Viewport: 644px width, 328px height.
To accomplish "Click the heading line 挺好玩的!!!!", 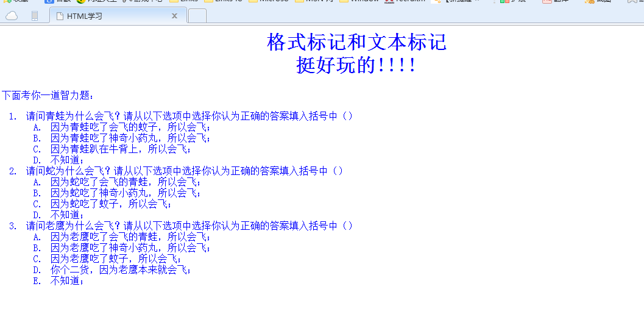I will pos(356,65).
